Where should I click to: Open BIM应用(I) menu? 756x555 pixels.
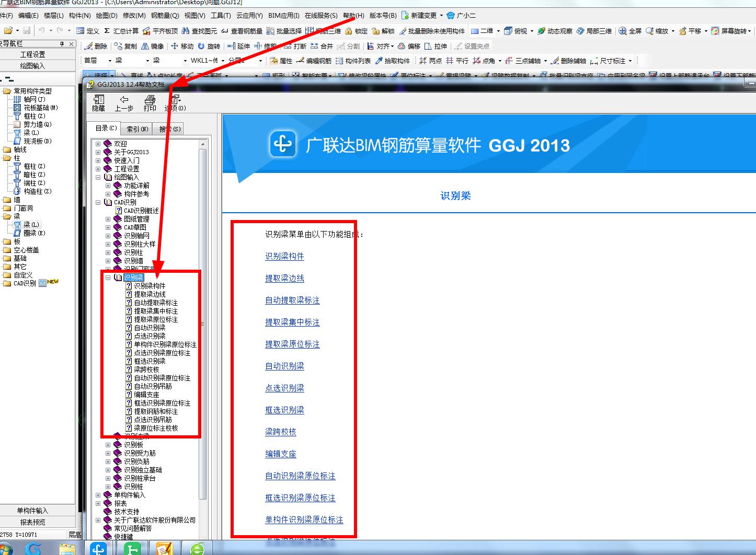tap(284, 16)
